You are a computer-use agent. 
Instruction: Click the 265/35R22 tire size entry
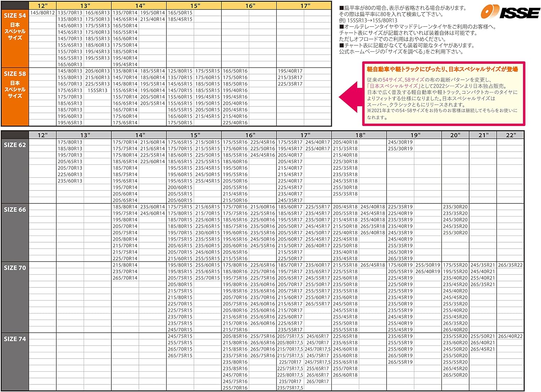tap(510, 265)
